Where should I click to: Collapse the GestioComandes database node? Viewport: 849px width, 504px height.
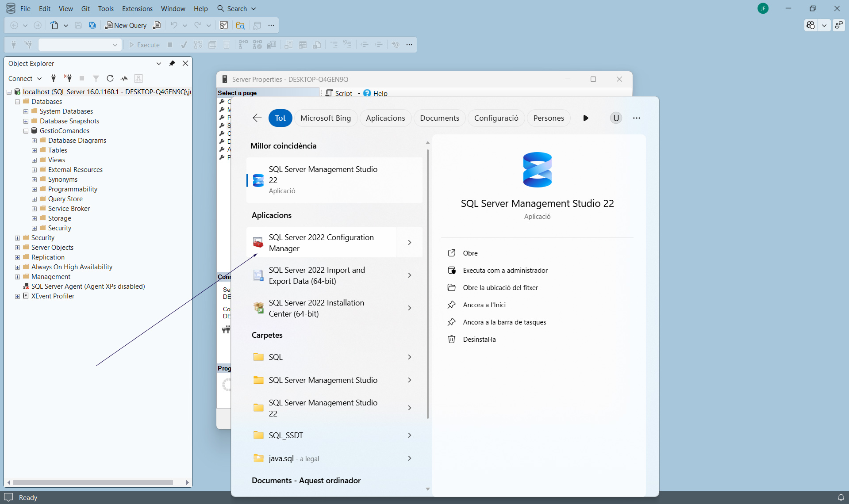[26, 131]
